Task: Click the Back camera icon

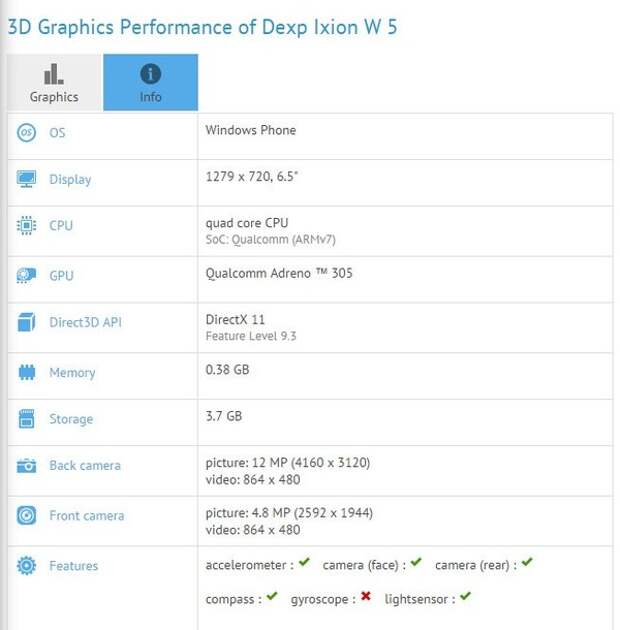Action: tap(27, 466)
